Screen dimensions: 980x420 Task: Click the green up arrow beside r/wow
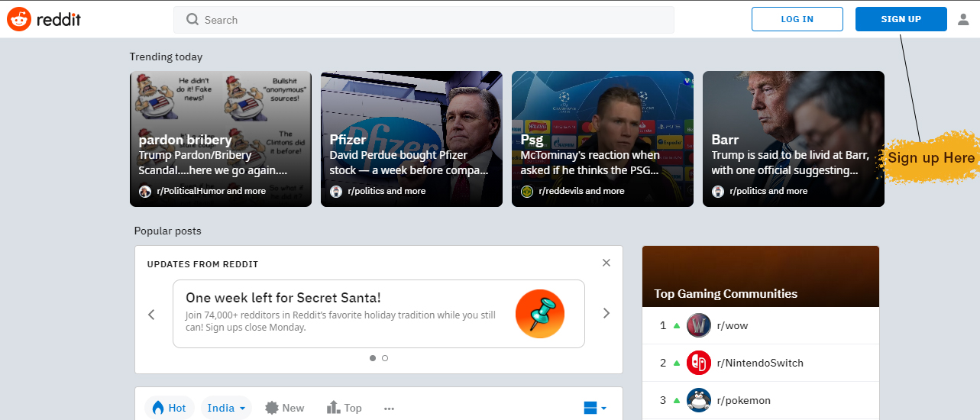pos(676,325)
